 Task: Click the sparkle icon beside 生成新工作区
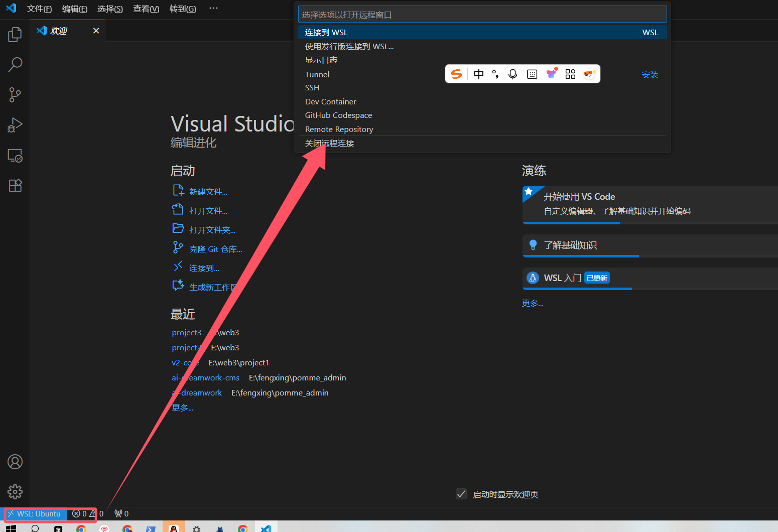pos(178,285)
